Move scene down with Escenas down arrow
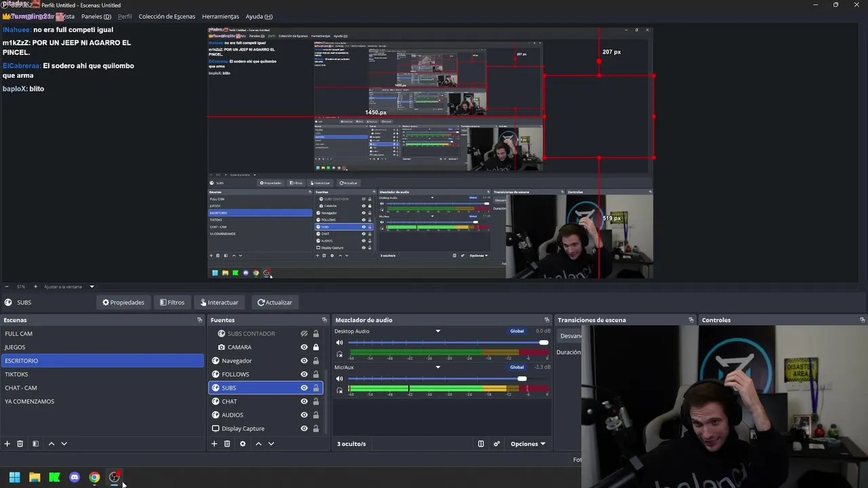Image resolution: width=868 pixels, height=488 pixels. tap(64, 444)
